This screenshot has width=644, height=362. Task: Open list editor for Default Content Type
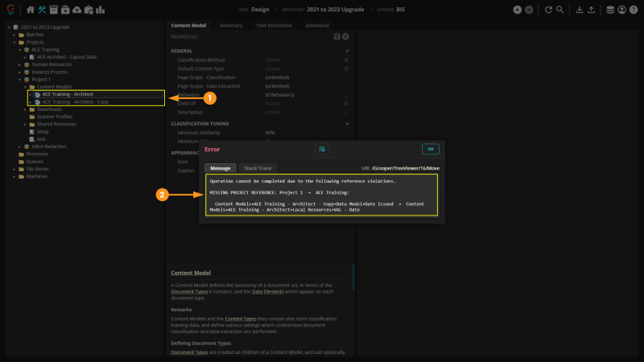click(346, 68)
